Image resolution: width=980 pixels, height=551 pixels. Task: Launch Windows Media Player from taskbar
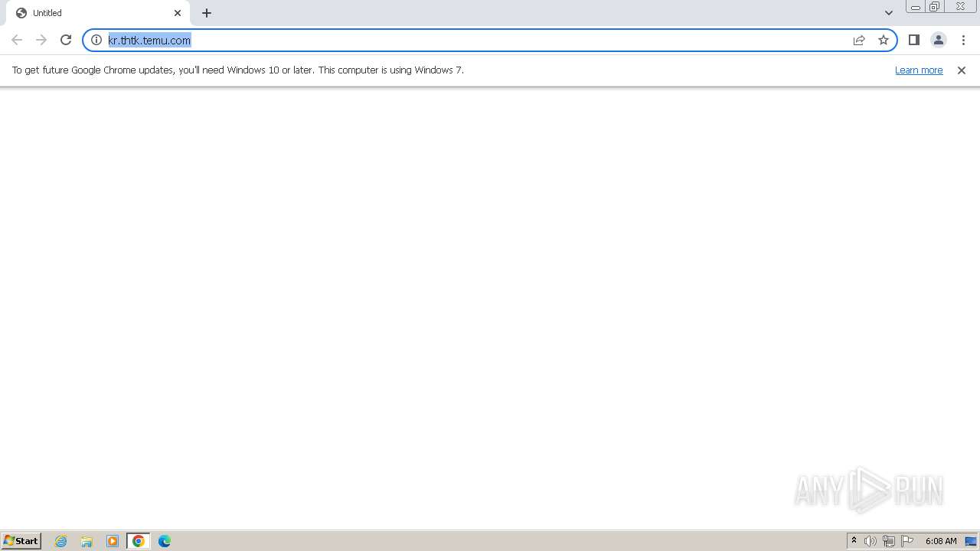pyautogui.click(x=113, y=541)
